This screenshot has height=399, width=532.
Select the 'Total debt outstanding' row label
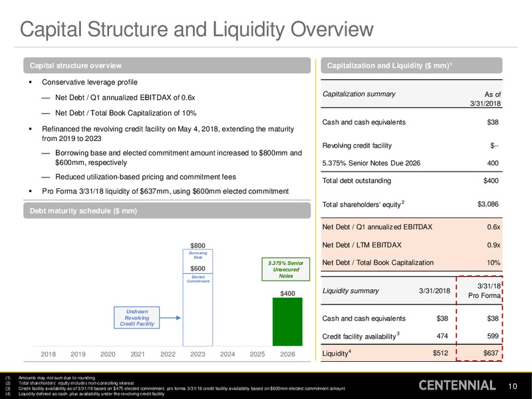click(x=356, y=181)
